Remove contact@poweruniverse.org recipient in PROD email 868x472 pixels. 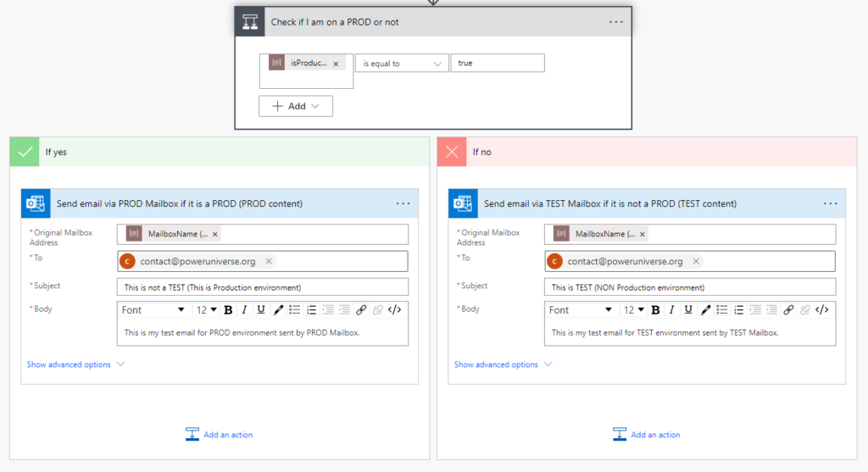(x=269, y=262)
